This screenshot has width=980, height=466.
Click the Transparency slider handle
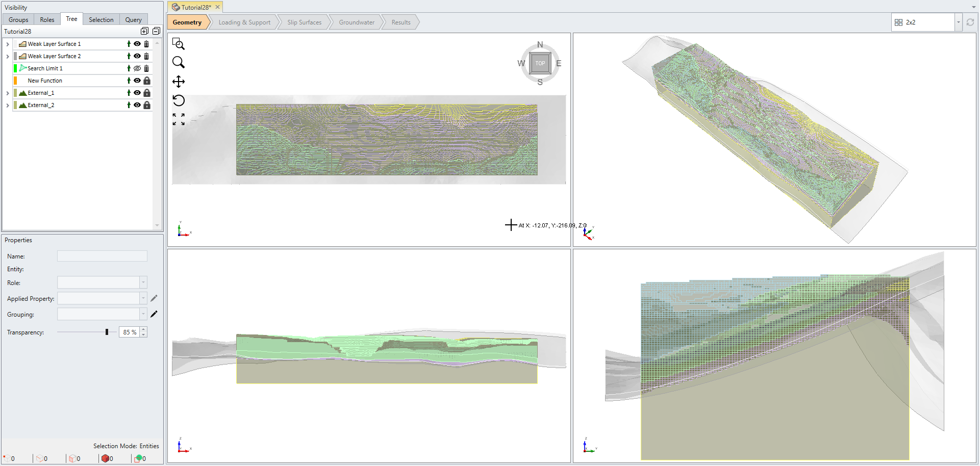[107, 332]
